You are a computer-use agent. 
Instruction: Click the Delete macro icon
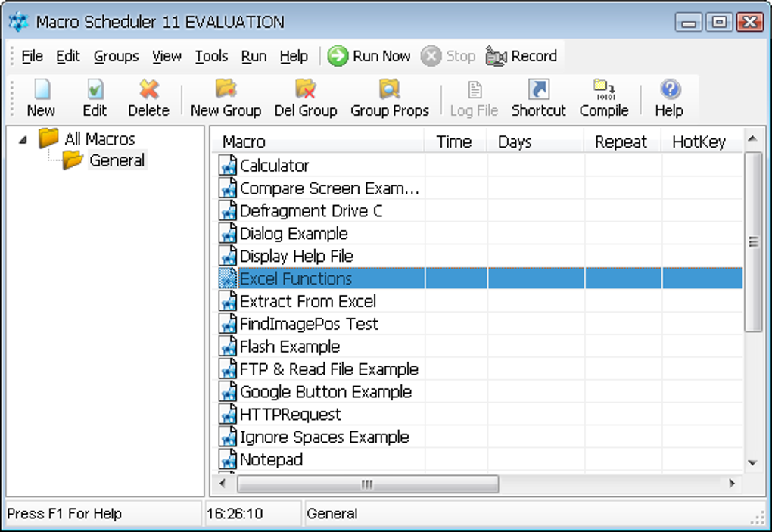pyautogui.click(x=148, y=89)
